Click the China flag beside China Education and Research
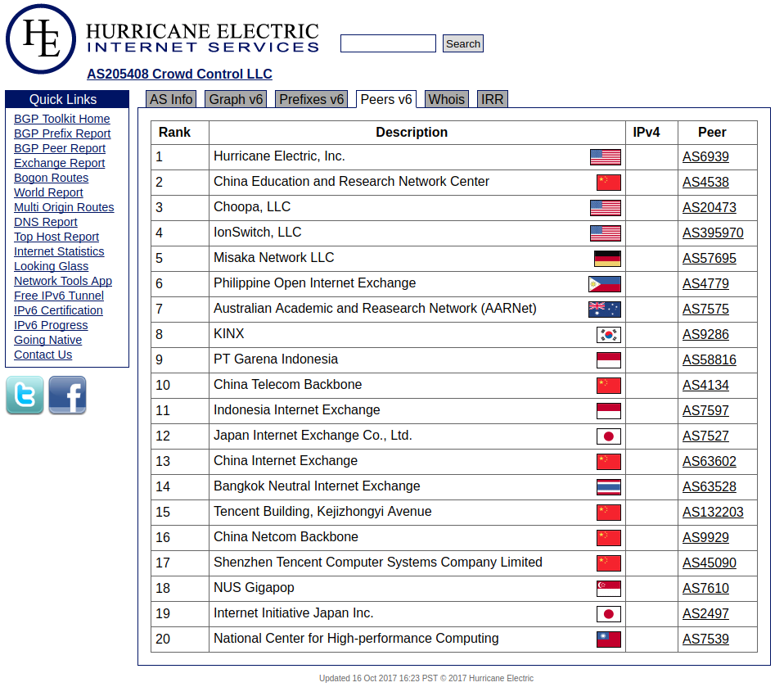The image size is (784, 687). click(x=609, y=183)
